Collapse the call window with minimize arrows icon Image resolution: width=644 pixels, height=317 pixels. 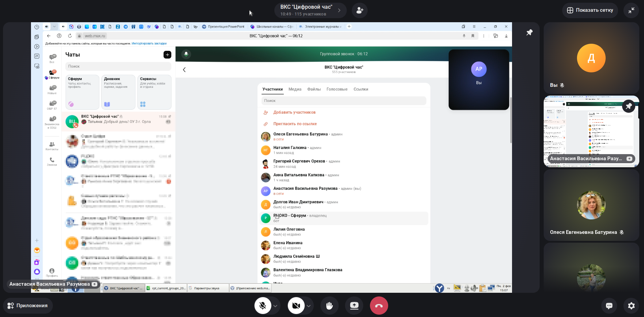point(631,10)
